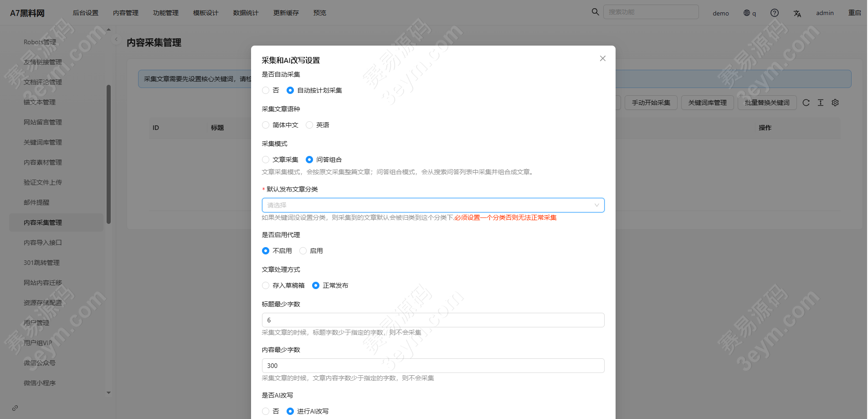
Task: Refresh the collection list table
Action: [x=806, y=103]
